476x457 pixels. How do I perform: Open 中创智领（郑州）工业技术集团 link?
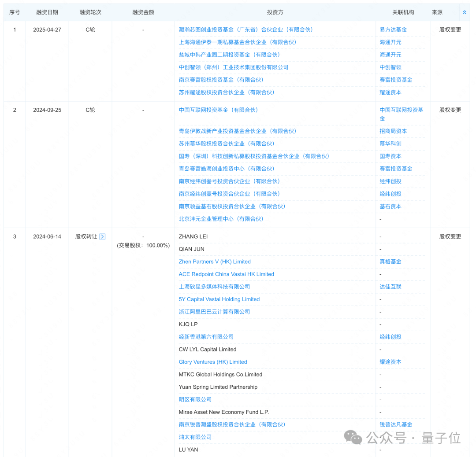coord(234,67)
